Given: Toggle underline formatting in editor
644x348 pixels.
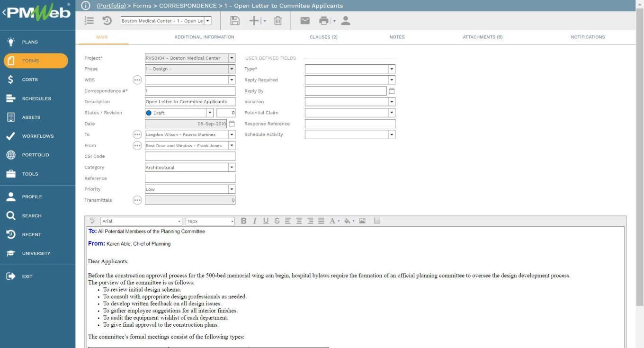Looking at the screenshot, I should coord(266,221).
